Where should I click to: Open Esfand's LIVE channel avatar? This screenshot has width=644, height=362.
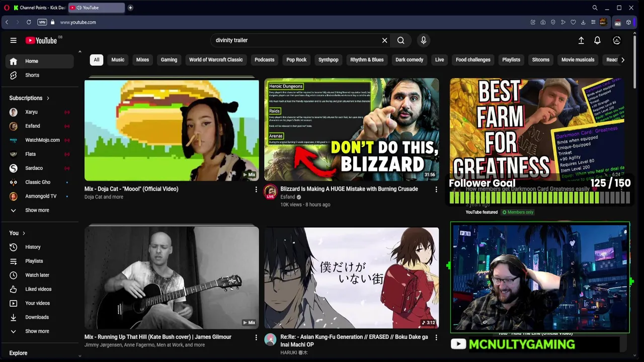pos(271,192)
